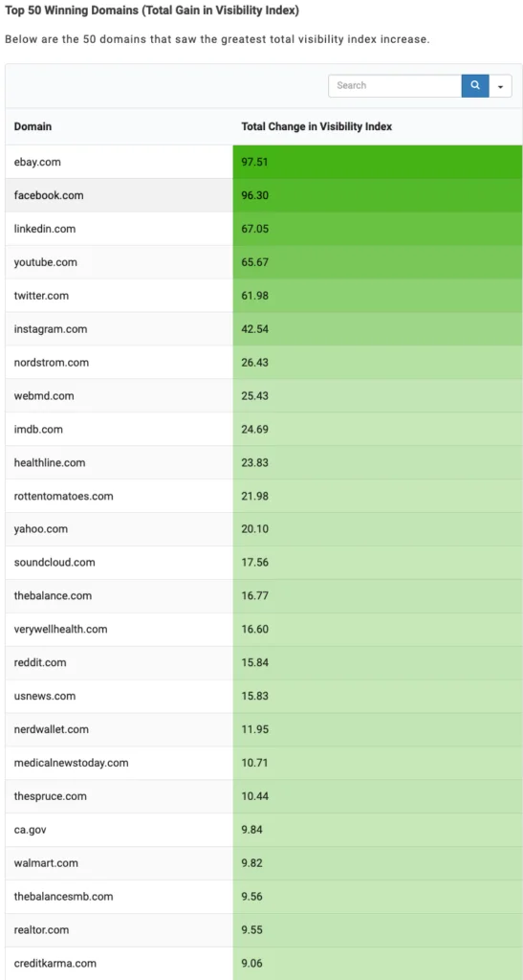This screenshot has width=523, height=980.
Task: Click the blue magnifier search button
Action: (475, 85)
